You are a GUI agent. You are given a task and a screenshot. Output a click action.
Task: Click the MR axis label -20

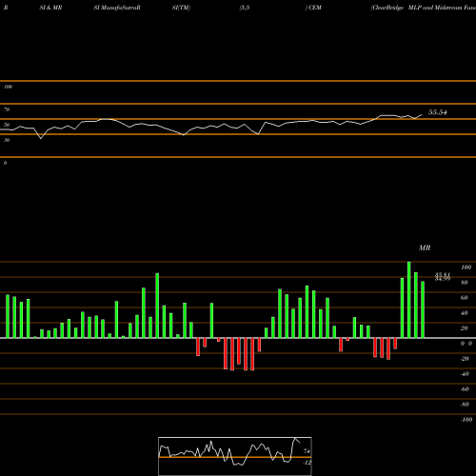click(x=465, y=359)
